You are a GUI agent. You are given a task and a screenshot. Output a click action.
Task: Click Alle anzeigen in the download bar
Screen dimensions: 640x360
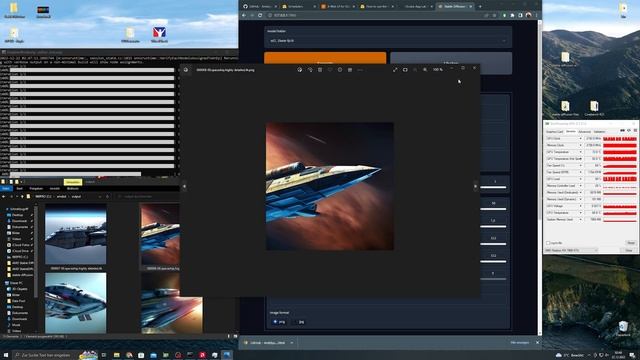[520, 342]
